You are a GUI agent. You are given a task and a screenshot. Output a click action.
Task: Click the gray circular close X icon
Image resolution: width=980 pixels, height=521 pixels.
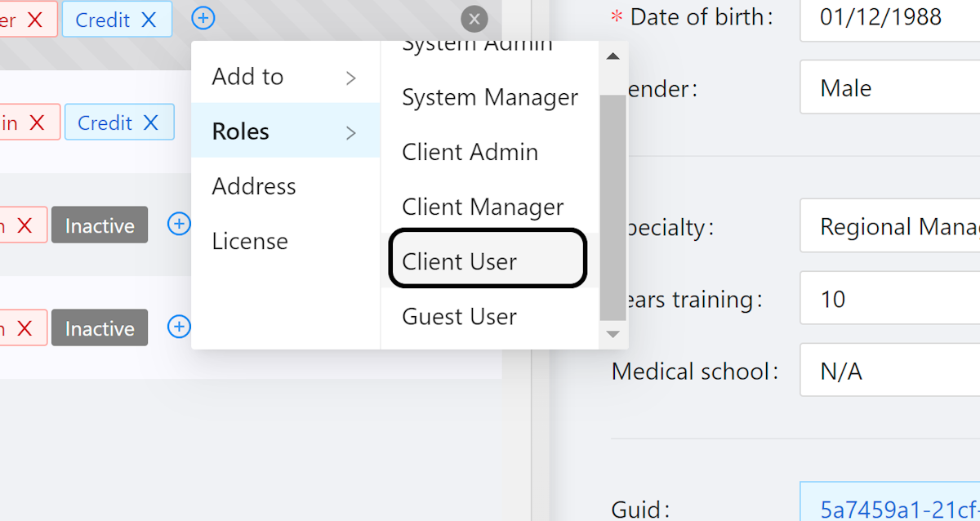(x=474, y=19)
